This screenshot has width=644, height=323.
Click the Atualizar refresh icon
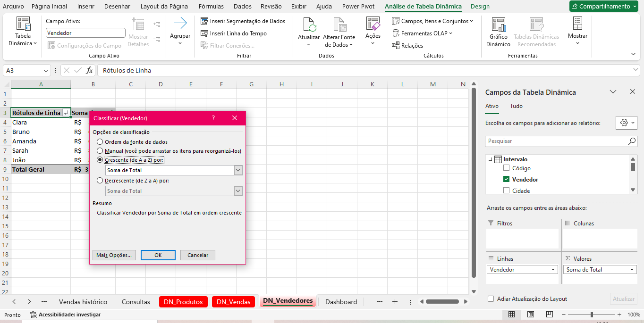click(309, 25)
